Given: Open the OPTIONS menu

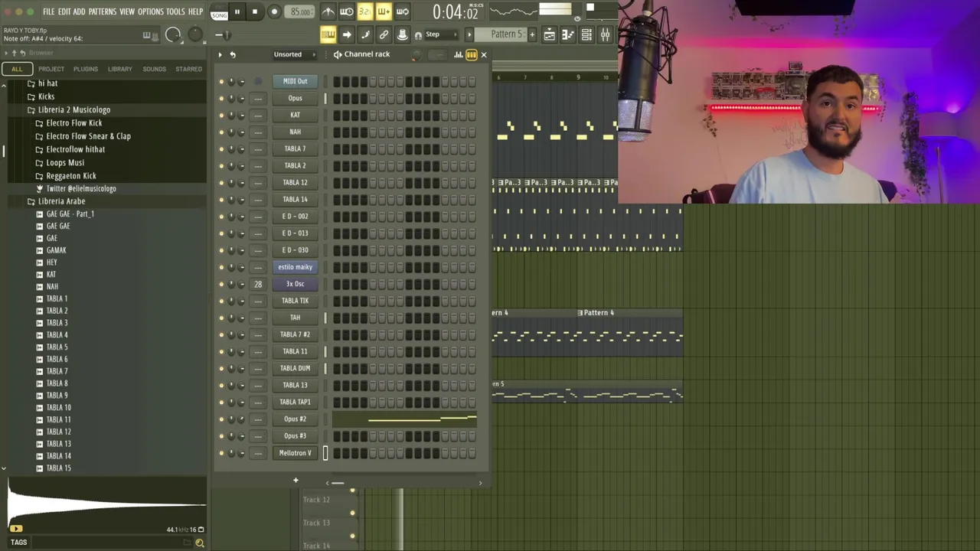Looking at the screenshot, I should tap(151, 11).
